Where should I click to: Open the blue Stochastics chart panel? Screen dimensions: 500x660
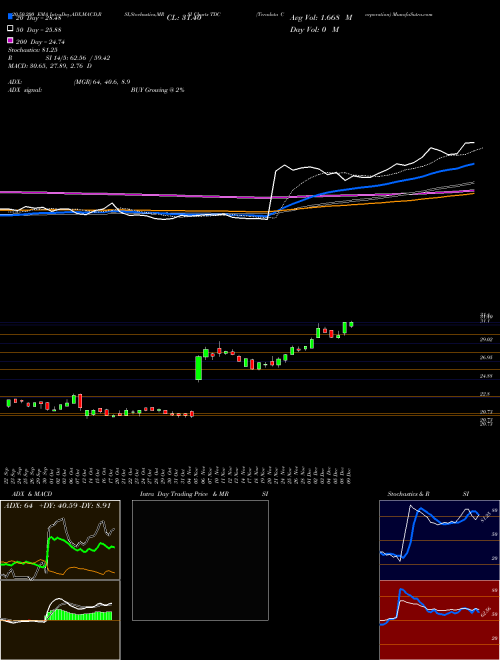(439, 540)
